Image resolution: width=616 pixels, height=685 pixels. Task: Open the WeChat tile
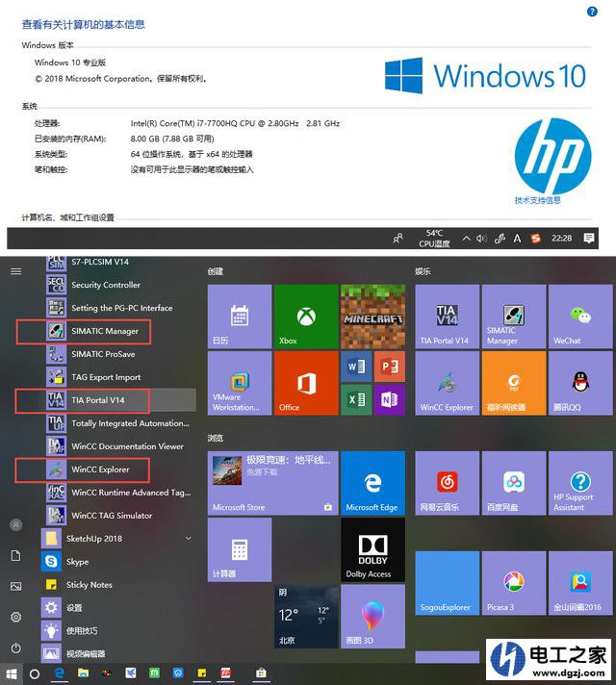click(580, 317)
